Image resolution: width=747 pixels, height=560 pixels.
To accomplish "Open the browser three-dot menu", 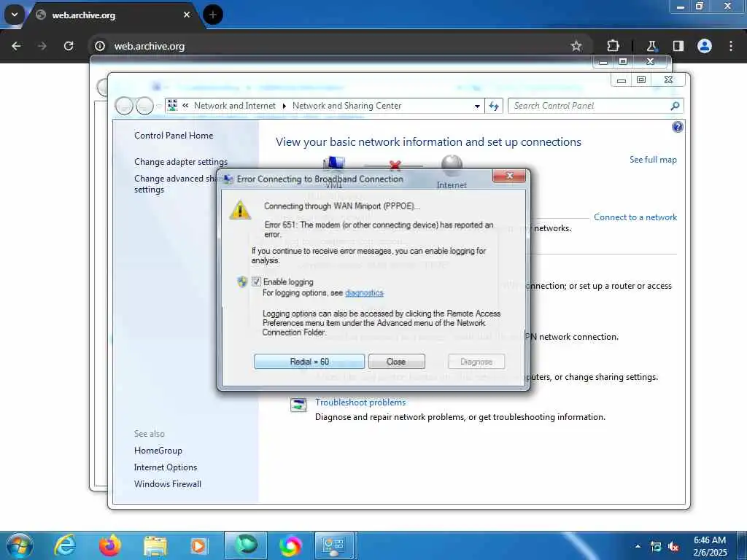I will point(731,46).
